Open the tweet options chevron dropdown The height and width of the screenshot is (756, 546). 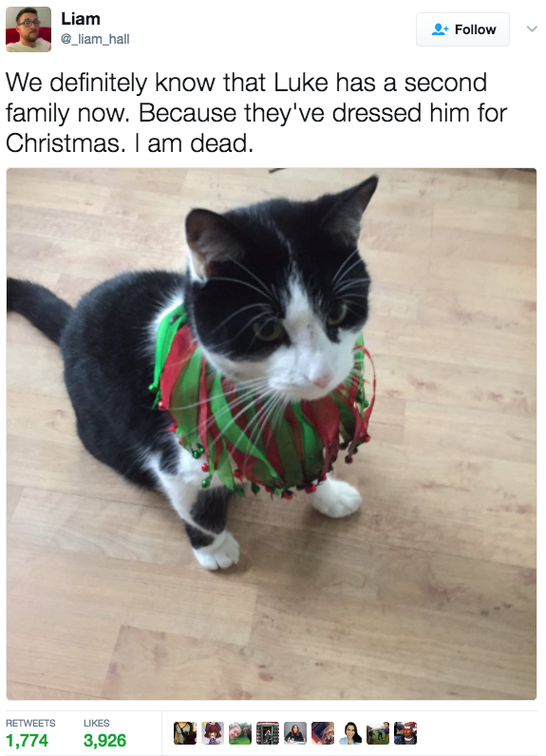(x=532, y=28)
